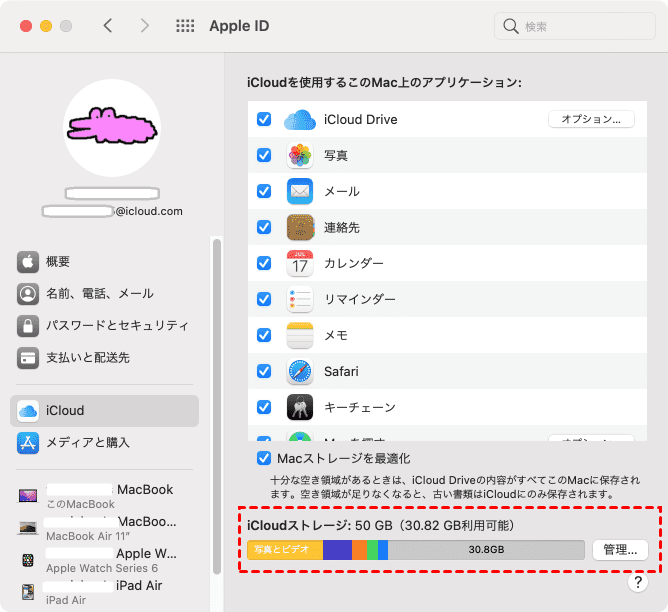The height and width of the screenshot is (612, 668).
Task: Open iCloud Drive オプション… settings
Action: click(x=591, y=119)
